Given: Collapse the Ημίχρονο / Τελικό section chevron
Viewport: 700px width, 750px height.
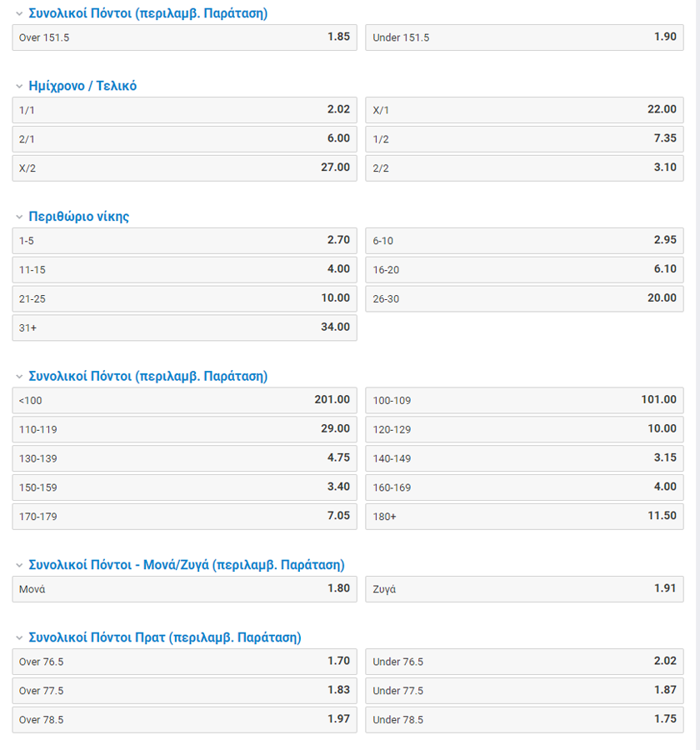Looking at the screenshot, I should point(19,86).
